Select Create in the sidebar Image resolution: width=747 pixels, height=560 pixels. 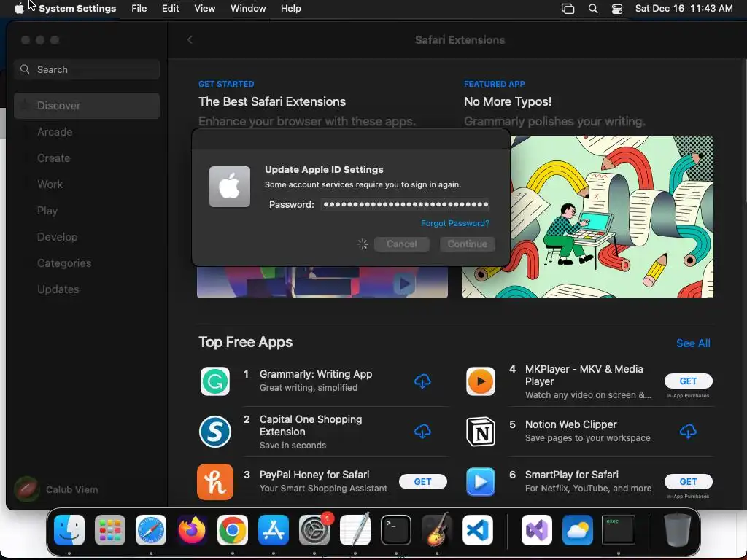pyautogui.click(x=87, y=158)
